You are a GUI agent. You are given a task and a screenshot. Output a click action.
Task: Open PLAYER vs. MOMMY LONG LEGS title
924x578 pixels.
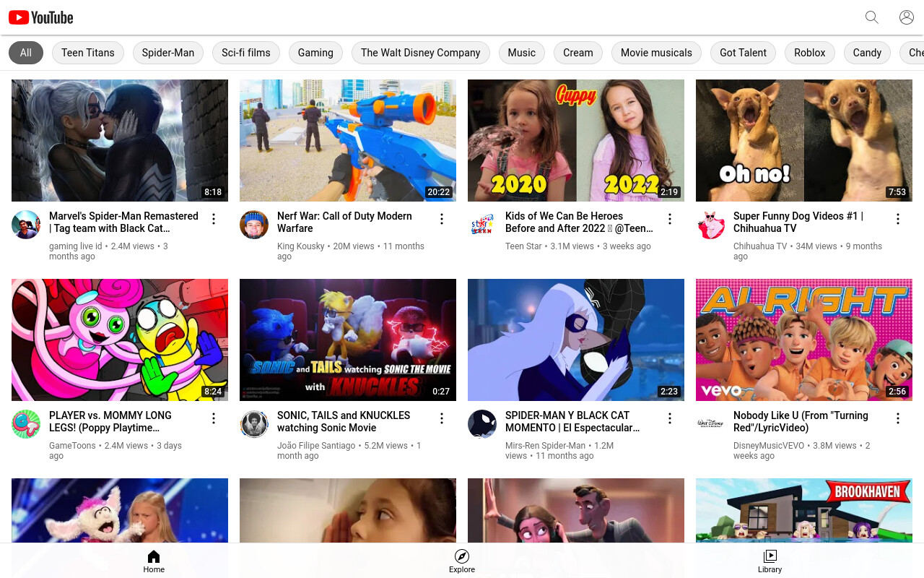tap(110, 421)
